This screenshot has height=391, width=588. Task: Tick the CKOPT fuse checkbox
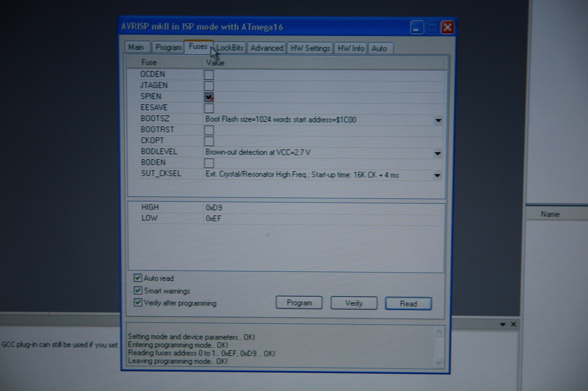(x=209, y=141)
